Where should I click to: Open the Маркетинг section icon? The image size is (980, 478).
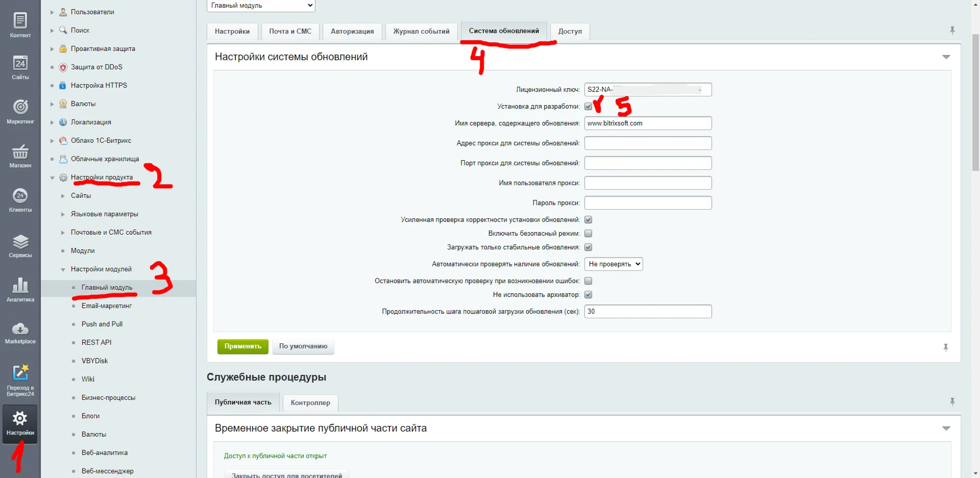pos(20,107)
